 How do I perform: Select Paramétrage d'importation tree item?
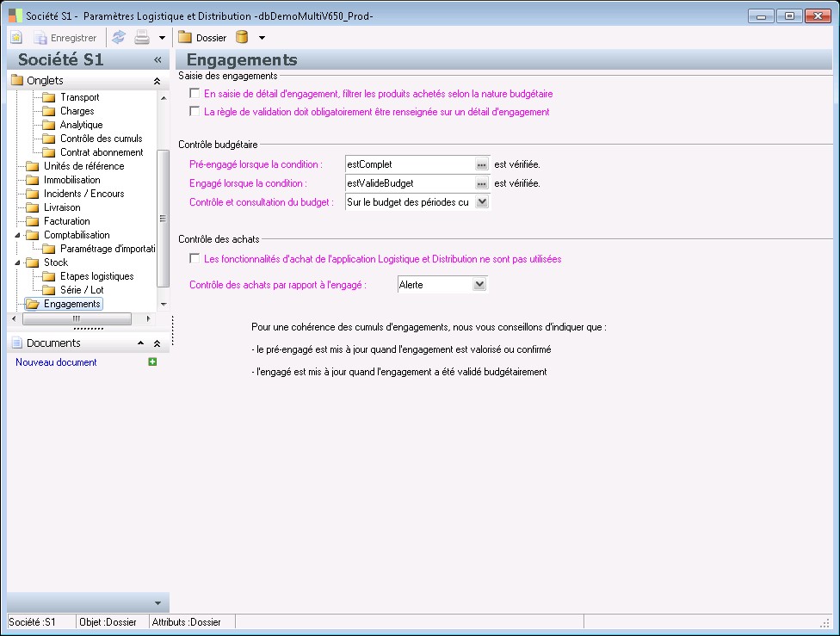(x=107, y=249)
